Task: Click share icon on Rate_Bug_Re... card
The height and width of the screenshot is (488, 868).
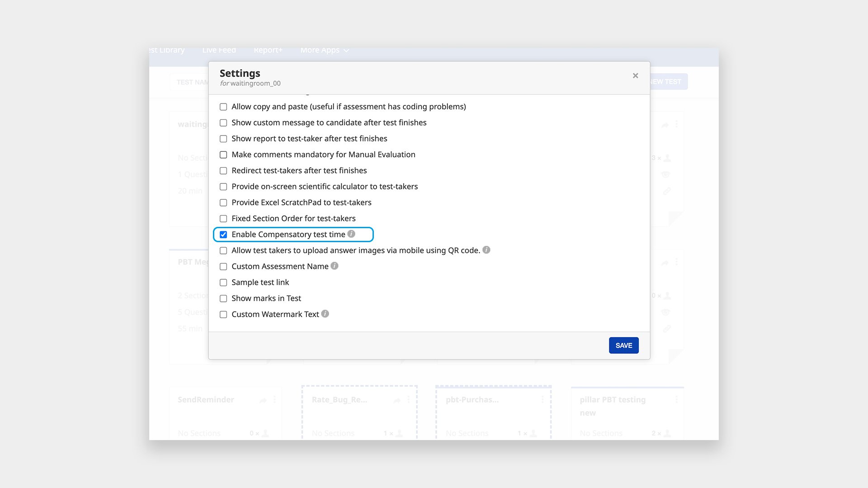Action: pos(397,401)
